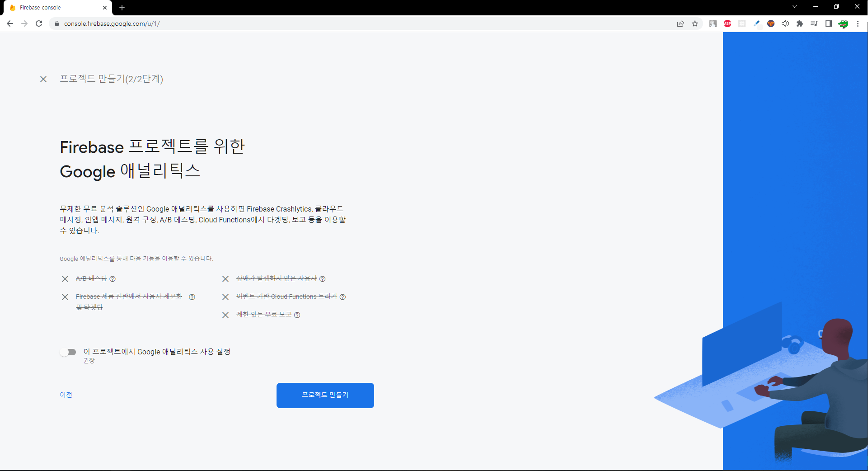Open the Extensions puzzle icon
The height and width of the screenshot is (471, 868).
(800, 24)
